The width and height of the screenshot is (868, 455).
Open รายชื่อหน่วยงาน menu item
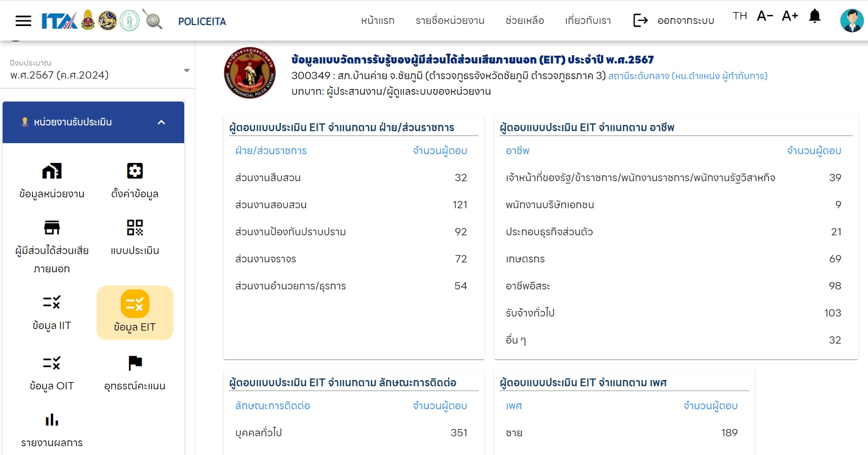click(x=450, y=21)
